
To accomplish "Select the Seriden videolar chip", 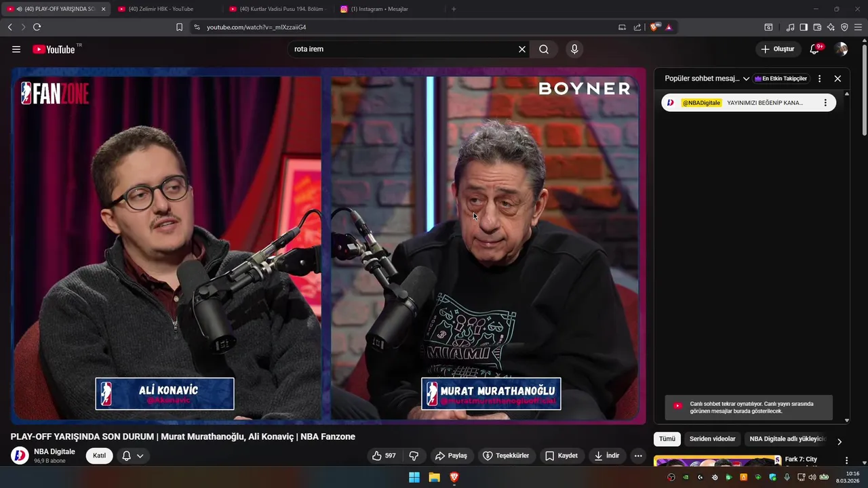I will pyautogui.click(x=712, y=439).
